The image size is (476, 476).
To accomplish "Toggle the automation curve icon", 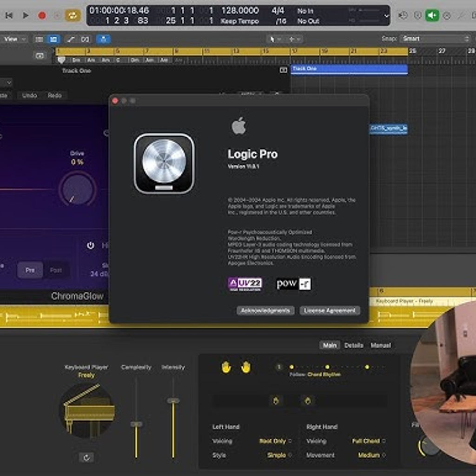I will (x=71, y=39).
